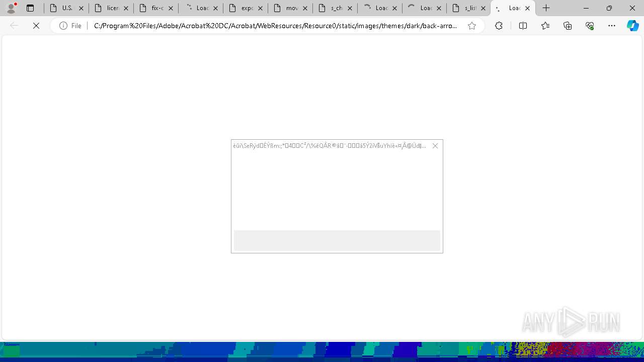
Task: Click the gray button bar in dialog
Action: (337, 240)
